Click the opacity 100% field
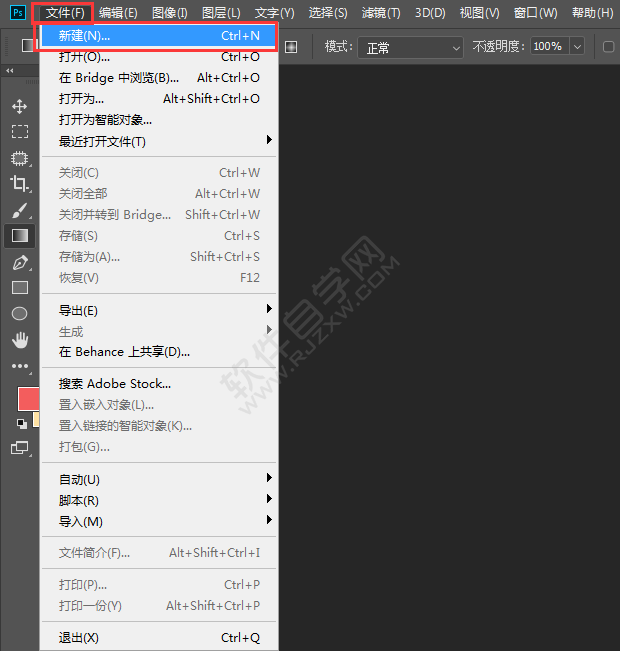 (549, 46)
